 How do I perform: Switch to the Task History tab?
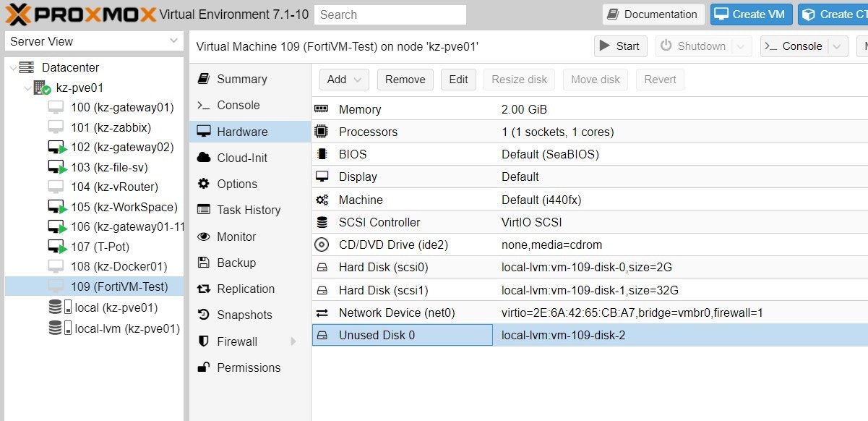[x=249, y=210]
